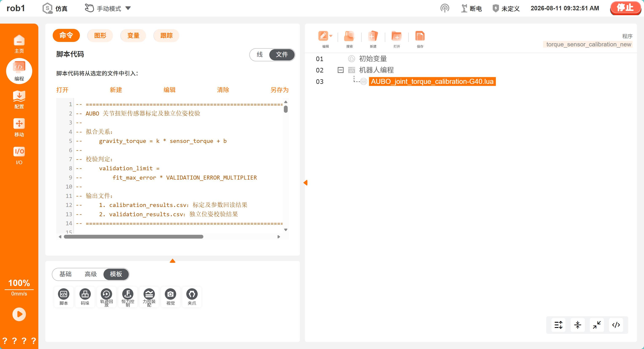
Task: Go to the 主页 home page
Action: [x=19, y=44]
